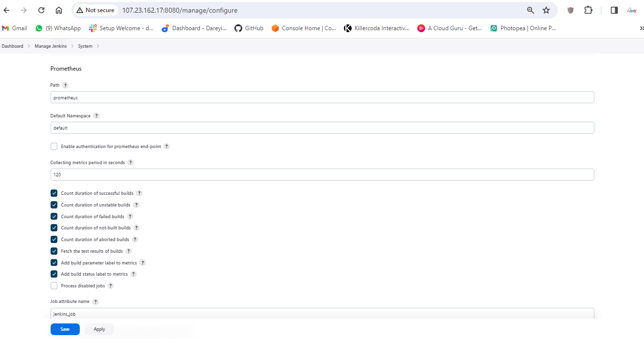Viewport: 644px width, 339px height.
Task: Open the browser extensions puzzle icon
Action: (x=588, y=10)
